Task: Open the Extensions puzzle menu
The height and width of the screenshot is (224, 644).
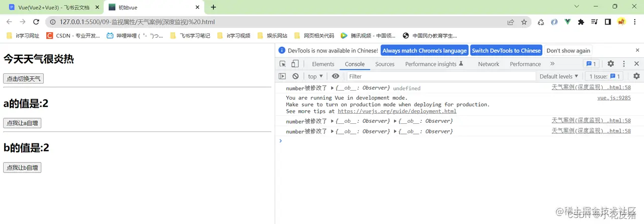Action: 581,22
